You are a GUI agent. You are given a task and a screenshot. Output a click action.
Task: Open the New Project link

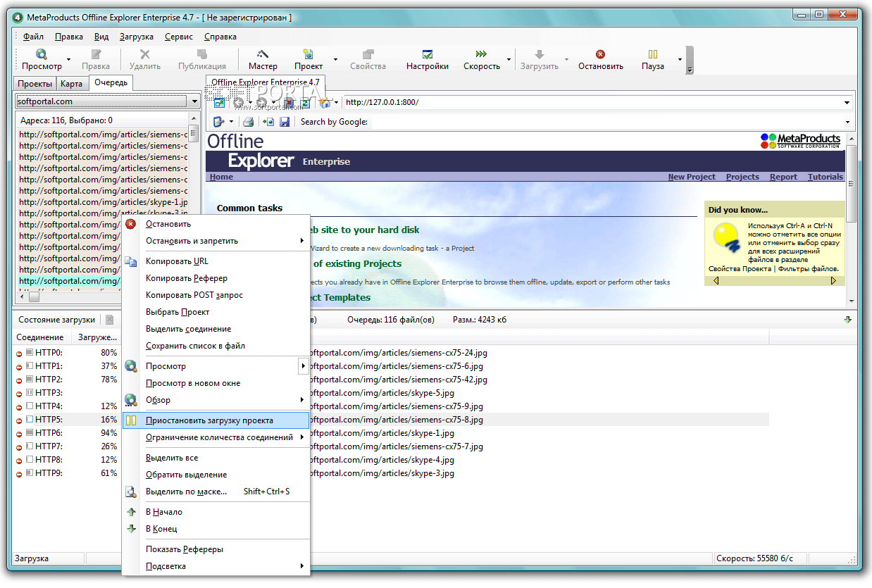click(x=692, y=177)
